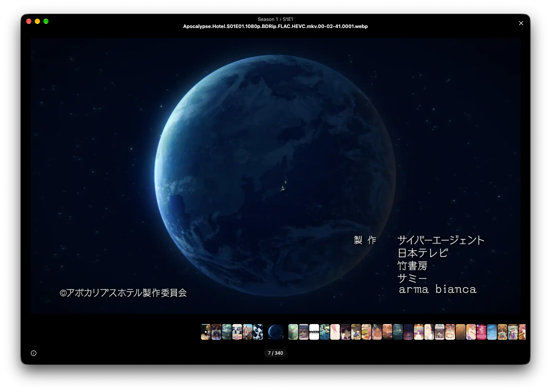
Task: Select the white thumbnail with black text
Action: [x=314, y=332]
